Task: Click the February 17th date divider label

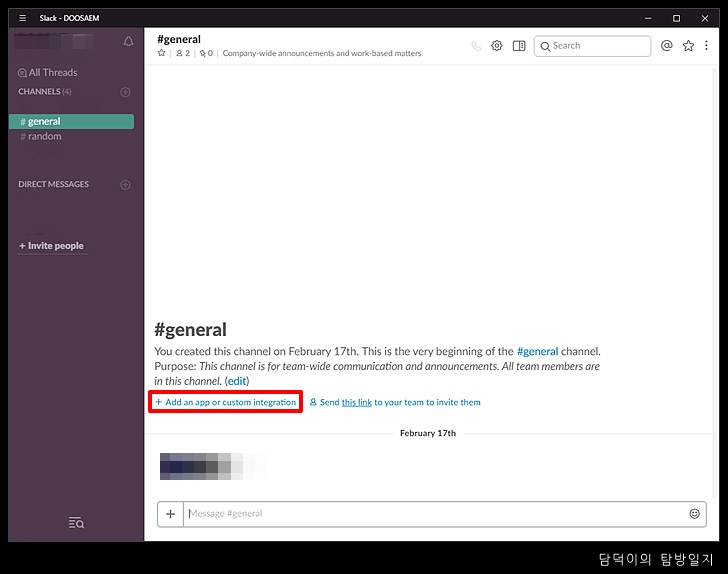Action: click(428, 433)
